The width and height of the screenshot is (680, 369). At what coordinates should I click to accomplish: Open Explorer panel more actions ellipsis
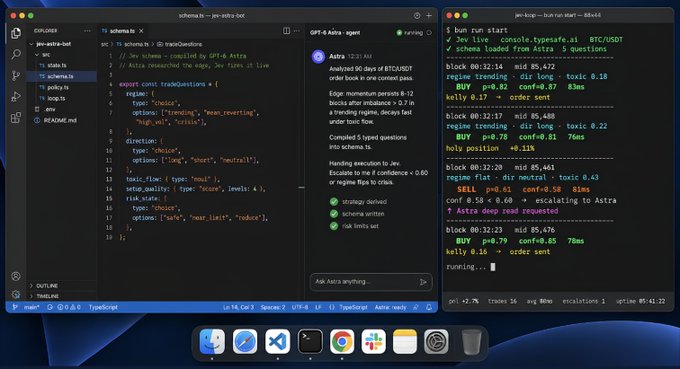click(87, 31)
